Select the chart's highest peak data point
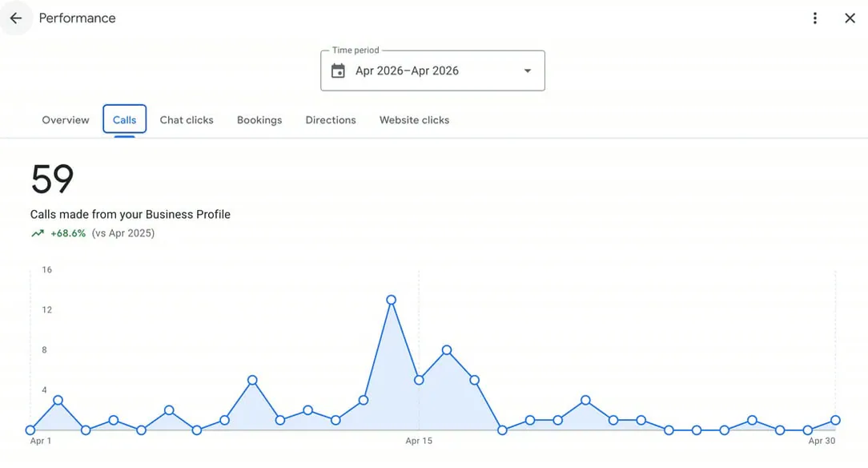 [392, 301]
